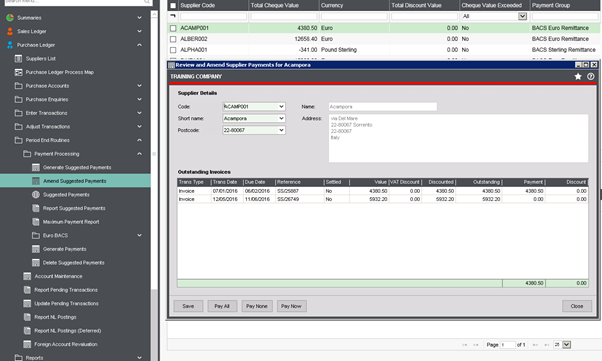Click the Account Maintenance icon
Viewport: 602px width, 361px height.
click(27, 276)
